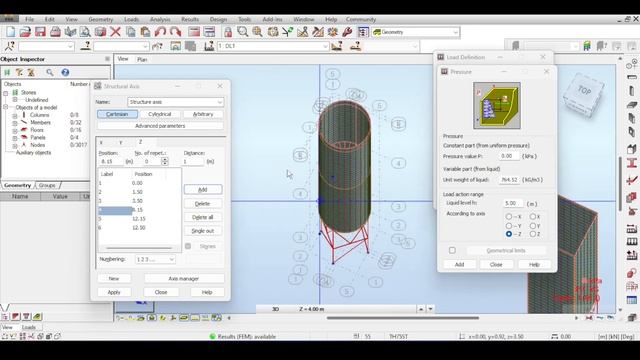Screen dimensions: 640x360
Task: Click the red X delete icon
Action: point(116,32)
